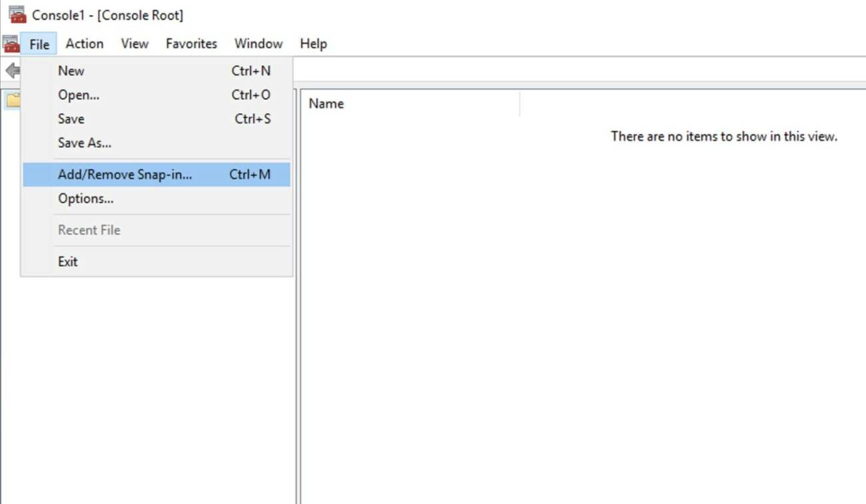Open the View menu
The width and height of the screenshot is (866, 504).
point(135,43)
